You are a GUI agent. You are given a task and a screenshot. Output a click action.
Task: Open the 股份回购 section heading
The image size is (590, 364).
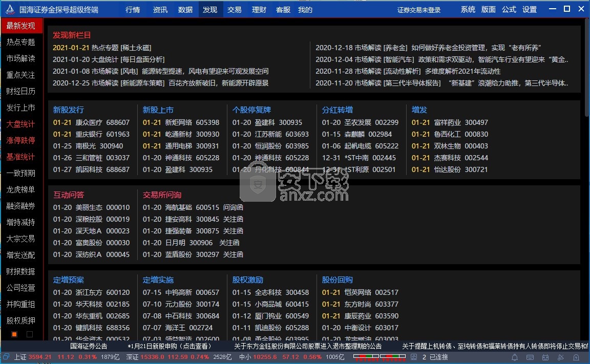tap(338, 280)
